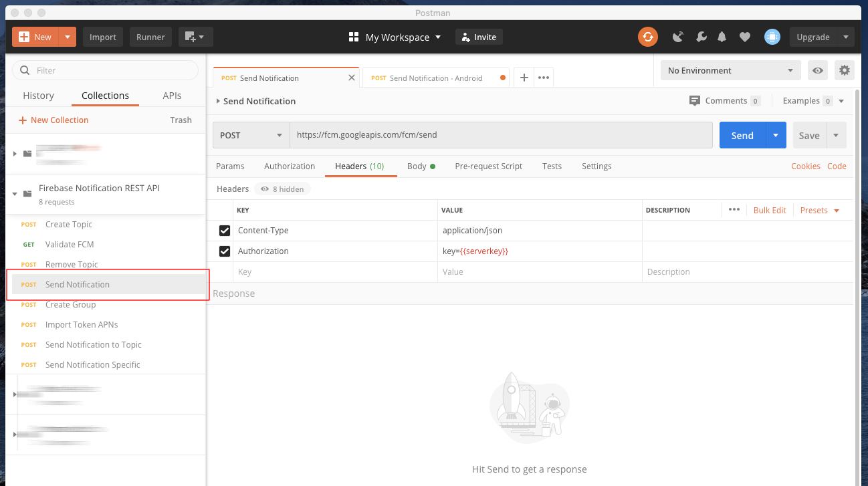Open the wrench settings icon

pos(701,37)
